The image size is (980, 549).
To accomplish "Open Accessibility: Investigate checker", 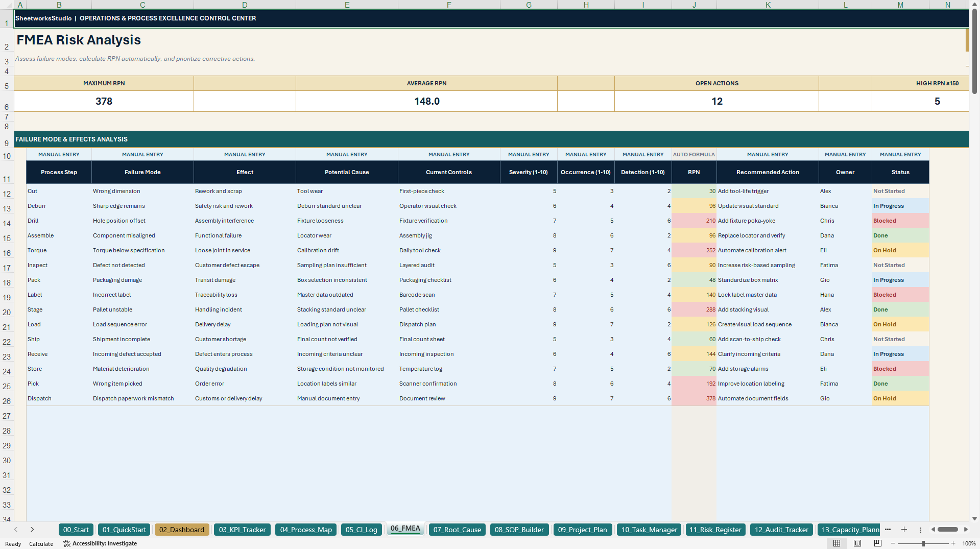I will click(x=100, y=543).
